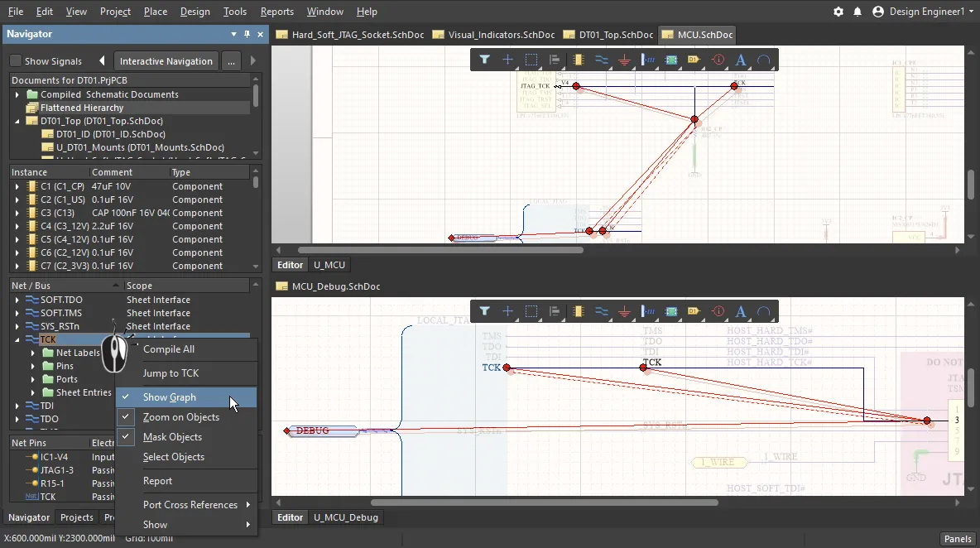This screenshot has height=548, width=980.
Task: Open the settings gear in the title bar
Action: (x=838, y=12)
